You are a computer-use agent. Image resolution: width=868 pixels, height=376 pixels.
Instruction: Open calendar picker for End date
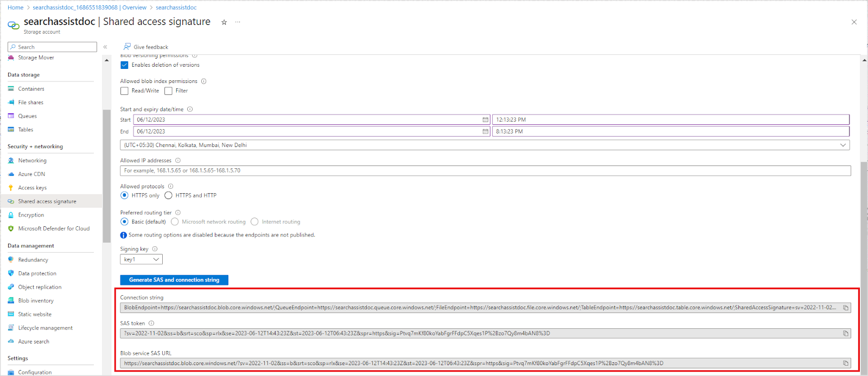(x=485, y=131)
